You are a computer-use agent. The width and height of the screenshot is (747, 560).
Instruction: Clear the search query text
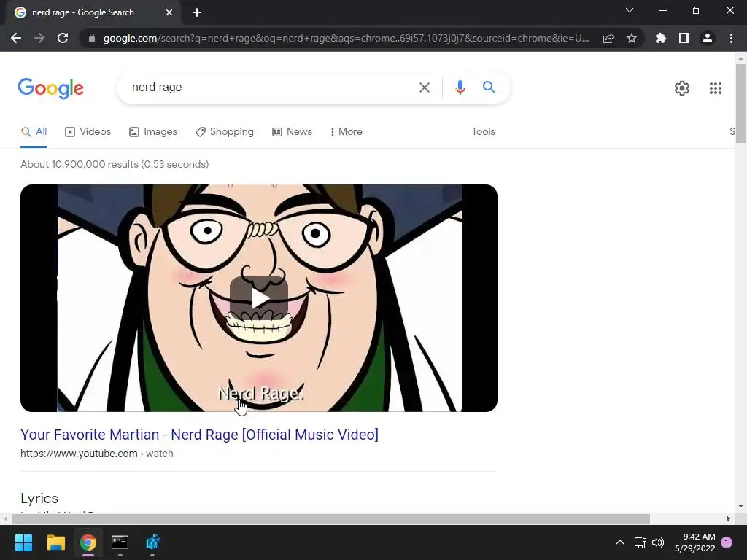pyautogui.click(x=424, y=87)
